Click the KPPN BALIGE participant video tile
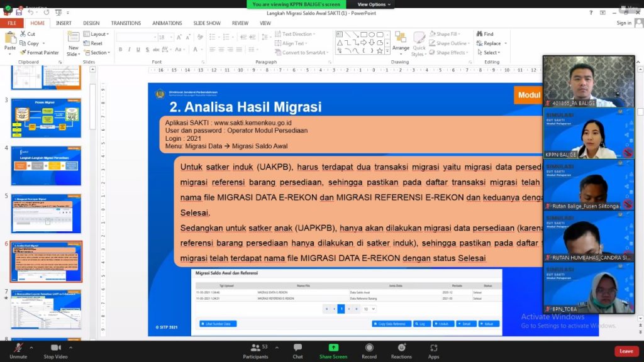Viewport: 644px width, 362px height. (x=589, y=133)
